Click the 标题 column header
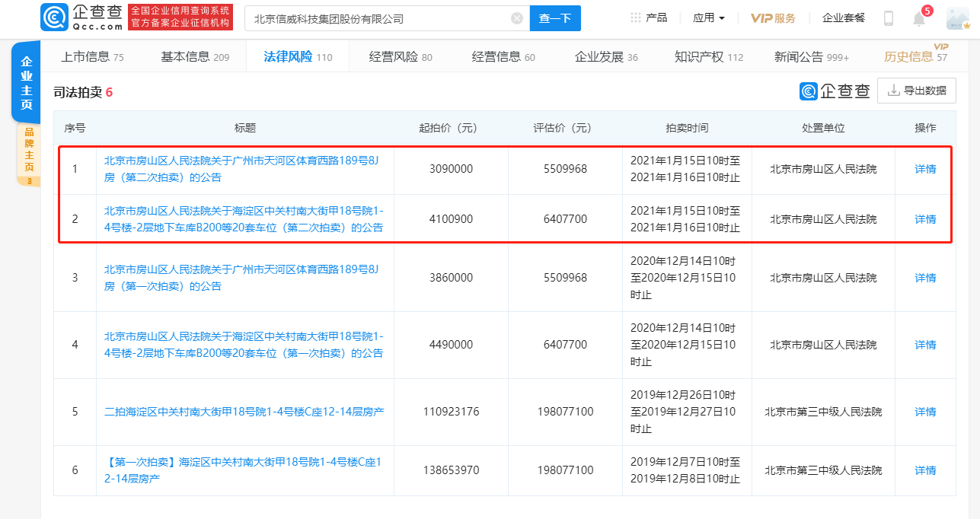The height and width of the screenshot is (519, 980). [x=245, y=128]
